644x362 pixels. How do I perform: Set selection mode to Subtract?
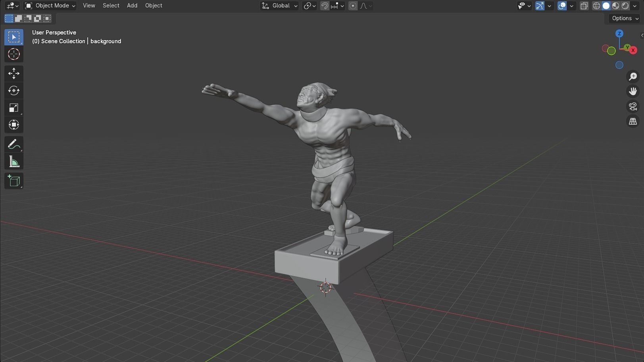point(28,18)
